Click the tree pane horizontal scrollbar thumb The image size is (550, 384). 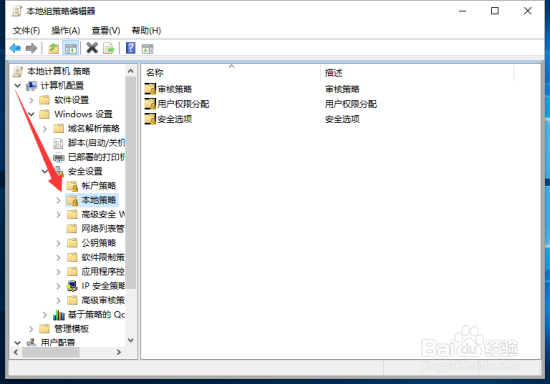point(51,352)
